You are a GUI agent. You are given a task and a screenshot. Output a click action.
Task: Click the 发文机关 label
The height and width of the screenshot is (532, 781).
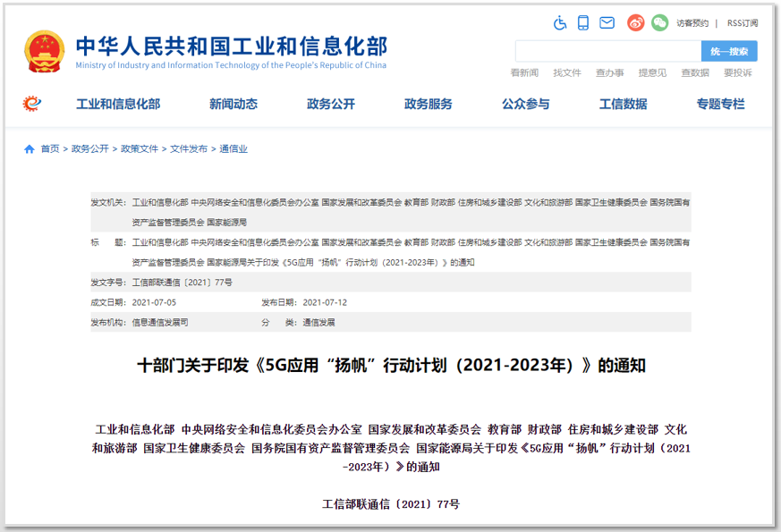pyautogui.click(x=107, y=203)
